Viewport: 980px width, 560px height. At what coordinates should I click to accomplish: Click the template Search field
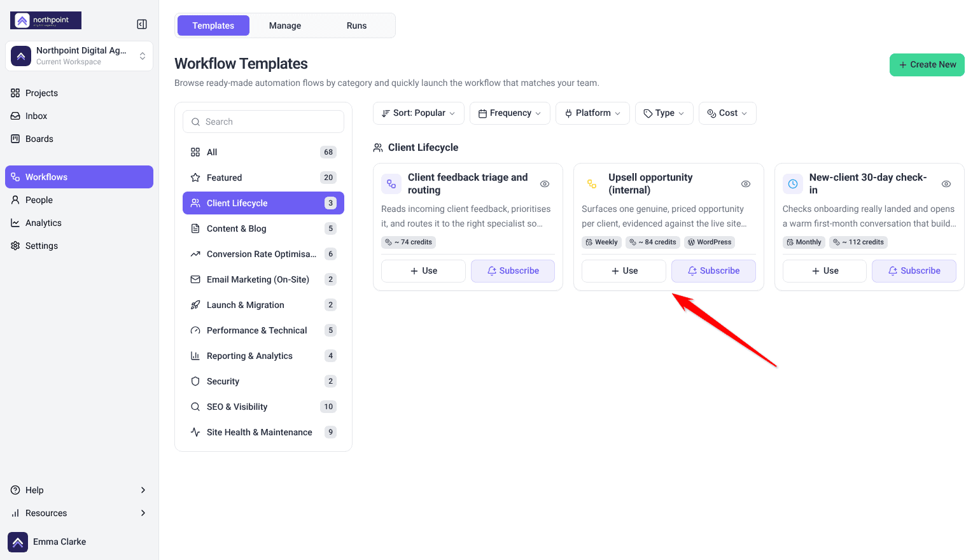[x=263, y=122]
